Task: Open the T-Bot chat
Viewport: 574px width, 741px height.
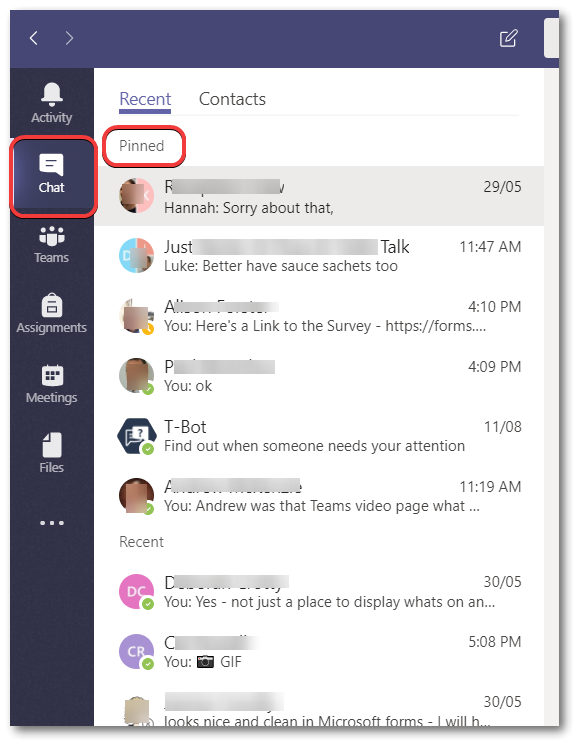Action: (319, 436)
